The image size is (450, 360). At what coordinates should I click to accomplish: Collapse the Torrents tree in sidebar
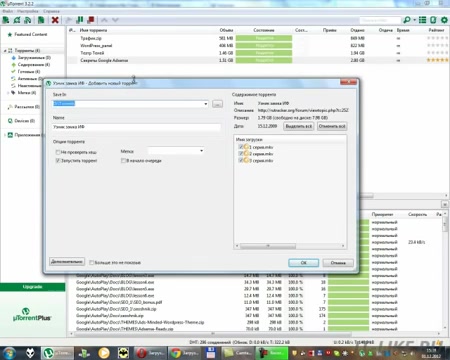click(x=5, y=51)
